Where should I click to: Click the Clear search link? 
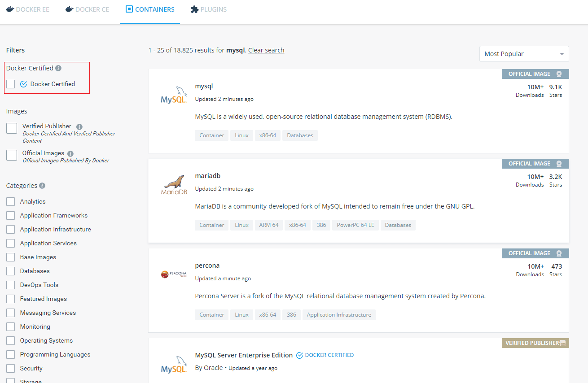click(266, 50)
